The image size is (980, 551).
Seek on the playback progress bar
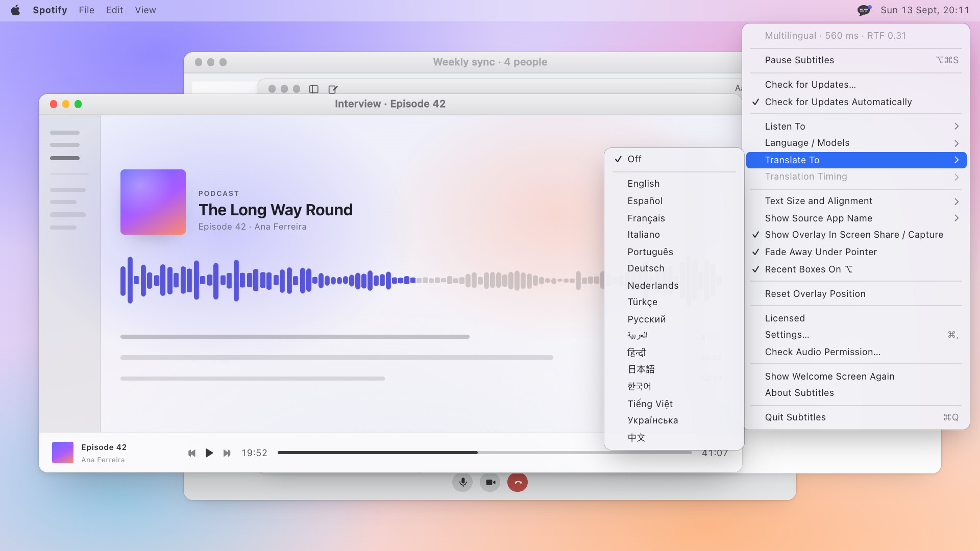[485, 453]
